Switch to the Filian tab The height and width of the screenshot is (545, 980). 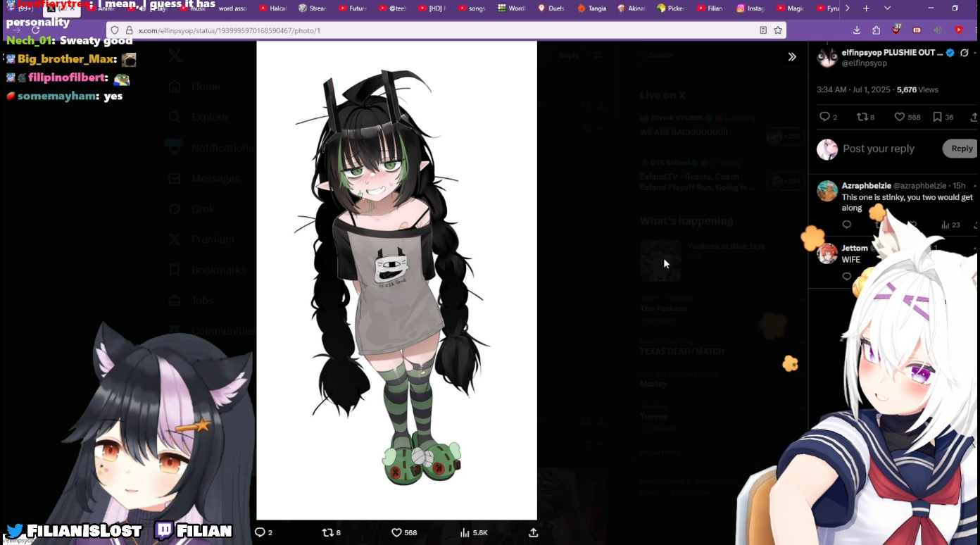tap(710, 8)
